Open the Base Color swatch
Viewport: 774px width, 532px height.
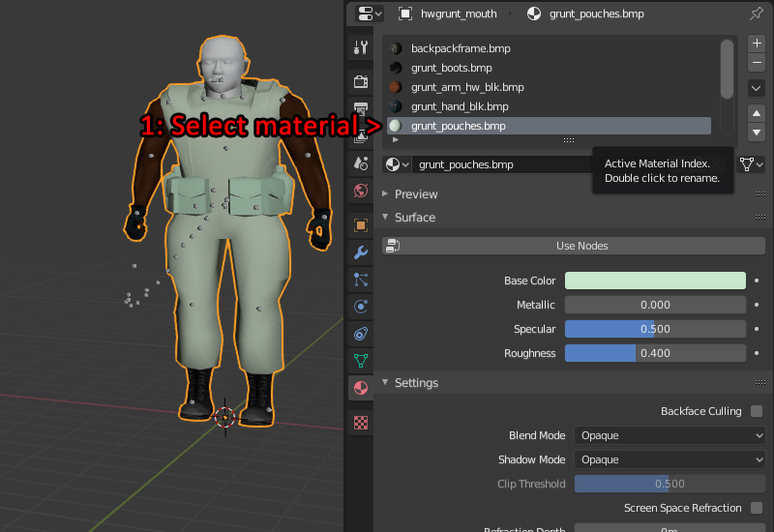tap(655, 281)
